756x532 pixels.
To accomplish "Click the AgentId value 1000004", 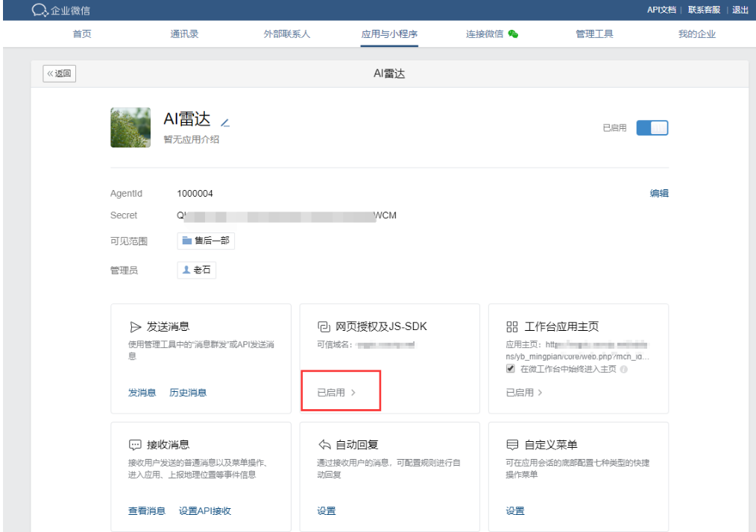I will [195, 193].
